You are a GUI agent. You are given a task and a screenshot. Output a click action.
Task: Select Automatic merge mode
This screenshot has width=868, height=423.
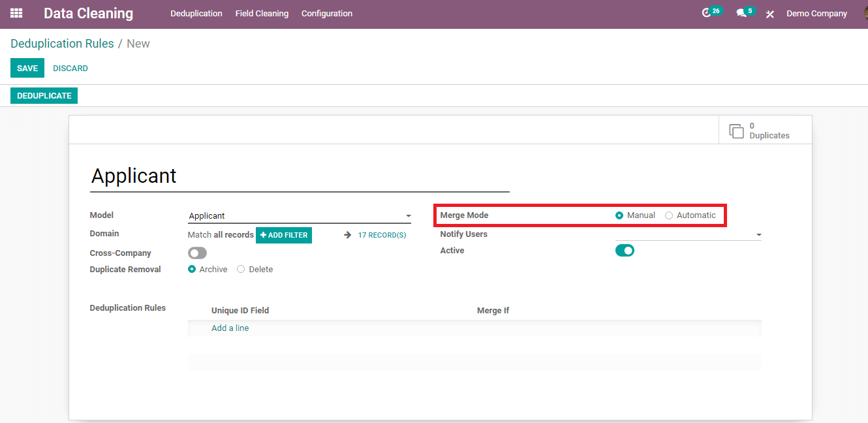669,215
